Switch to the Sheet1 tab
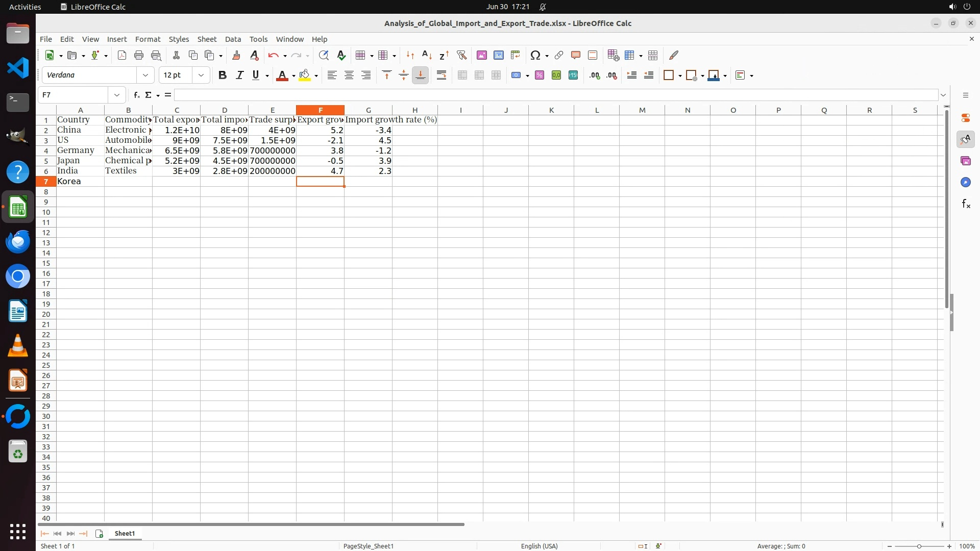Screen dimensions: 980x551 coord(125,533)
